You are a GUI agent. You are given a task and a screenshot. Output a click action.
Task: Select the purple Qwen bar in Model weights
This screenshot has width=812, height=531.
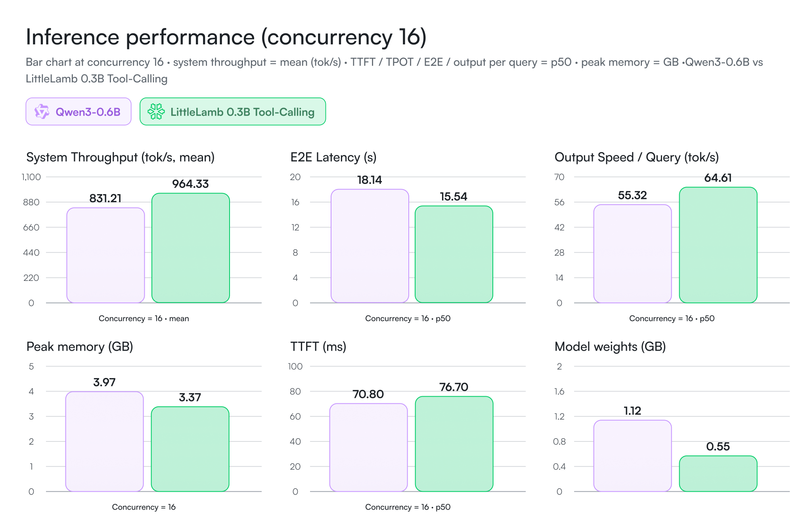(633, 456)
